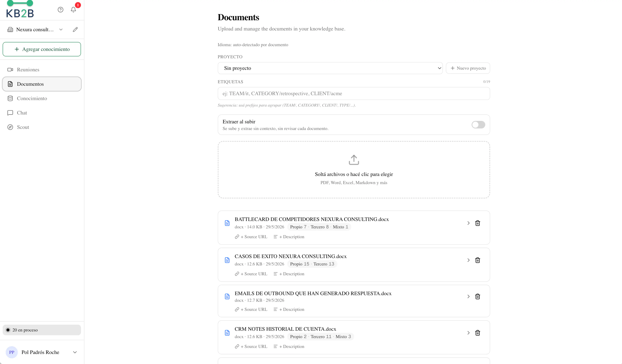
Task: Add Description to CASOS DE EXITO
Action: (289, 274)
